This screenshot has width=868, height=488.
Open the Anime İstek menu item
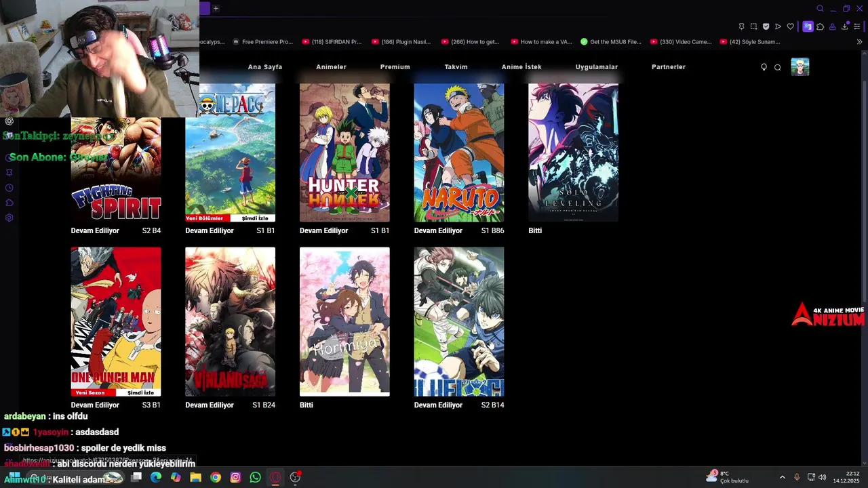click(521, 67)
